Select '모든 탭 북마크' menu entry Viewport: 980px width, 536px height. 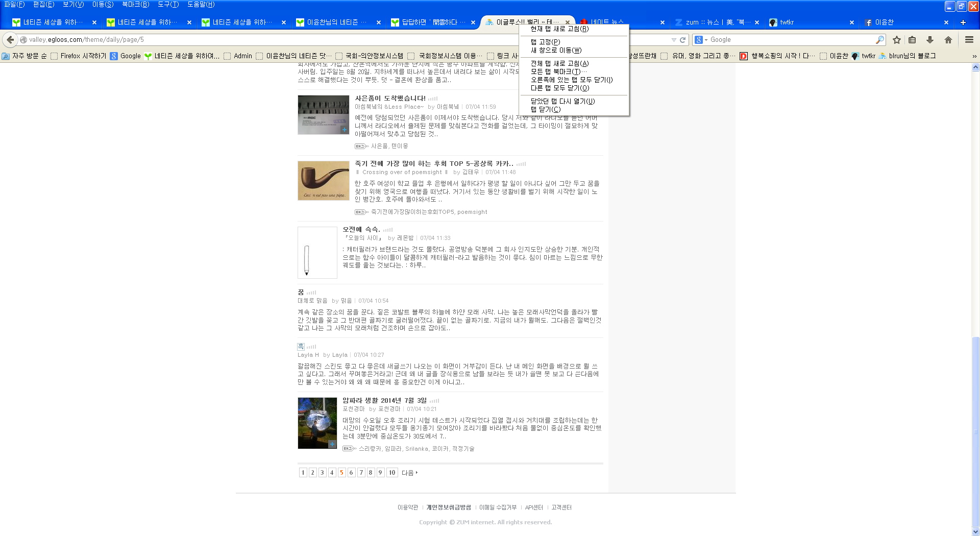[574, 71]
